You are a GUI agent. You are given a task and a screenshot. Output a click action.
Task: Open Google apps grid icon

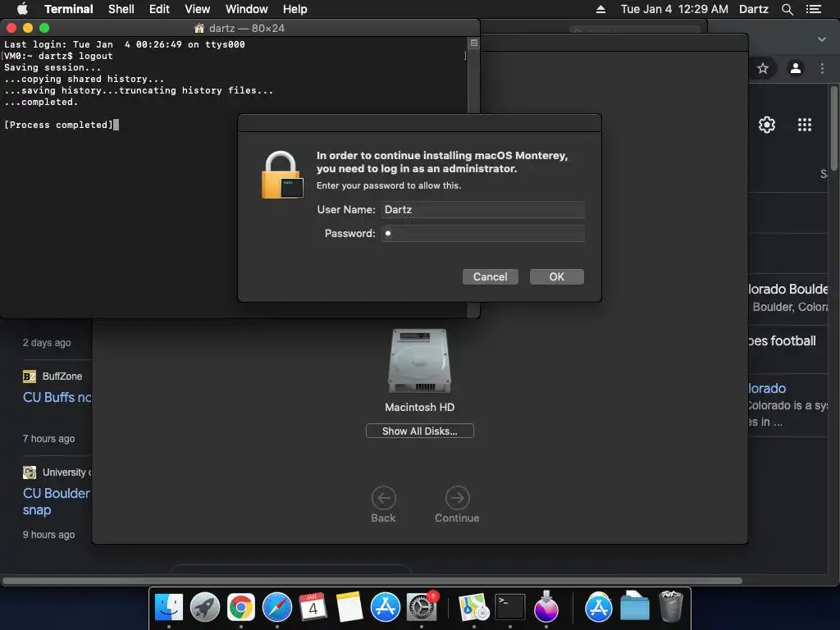[804, 125]
